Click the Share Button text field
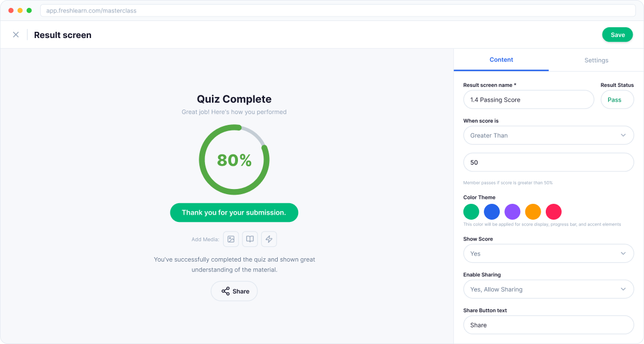The image size is (644, 344). [548, 325]
